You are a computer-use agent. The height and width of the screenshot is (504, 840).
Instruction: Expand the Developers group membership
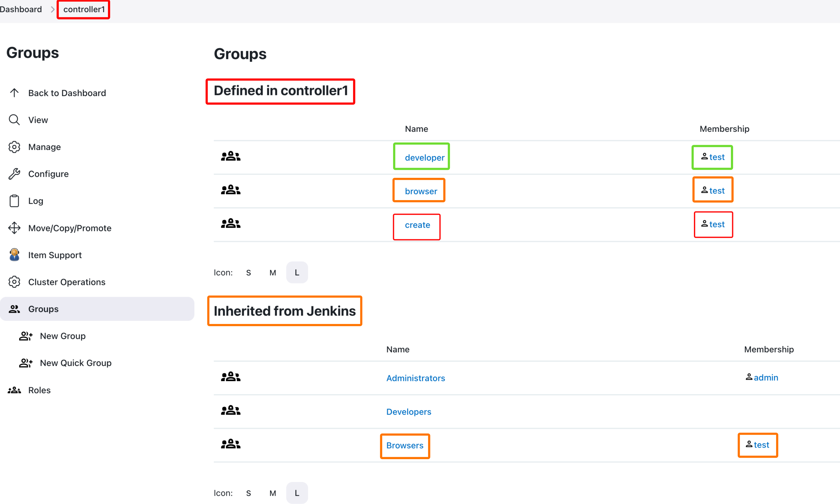(409, 411)
